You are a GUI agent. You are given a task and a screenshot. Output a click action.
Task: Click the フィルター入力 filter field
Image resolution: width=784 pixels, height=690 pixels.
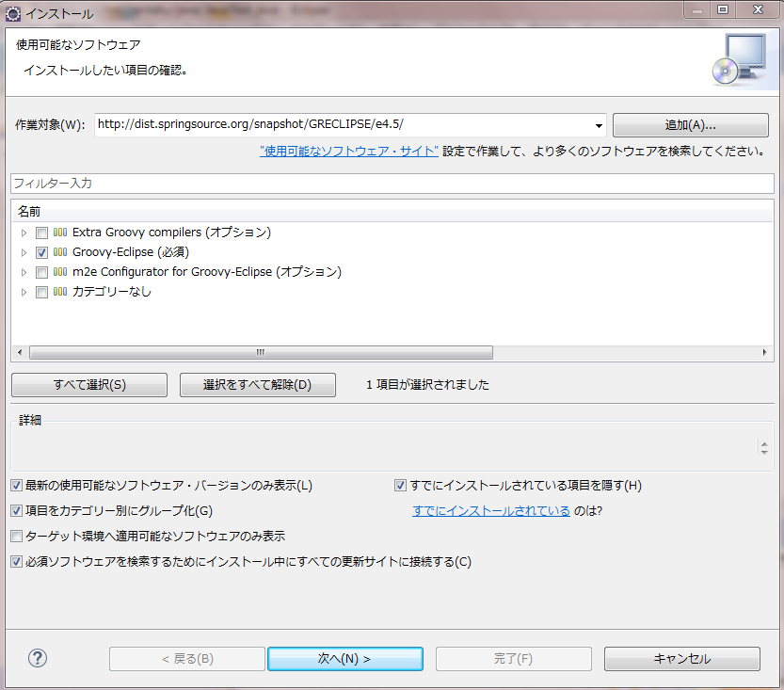[392, 184]
